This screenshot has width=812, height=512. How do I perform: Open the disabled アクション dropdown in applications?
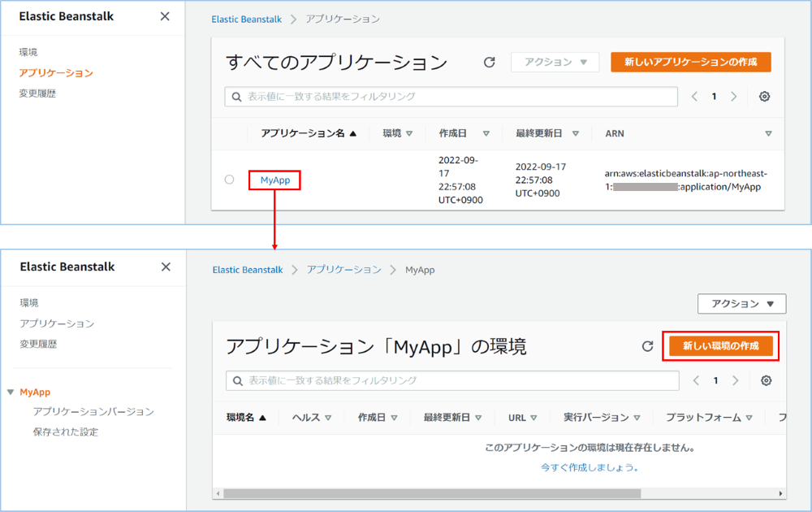(555, 63)
